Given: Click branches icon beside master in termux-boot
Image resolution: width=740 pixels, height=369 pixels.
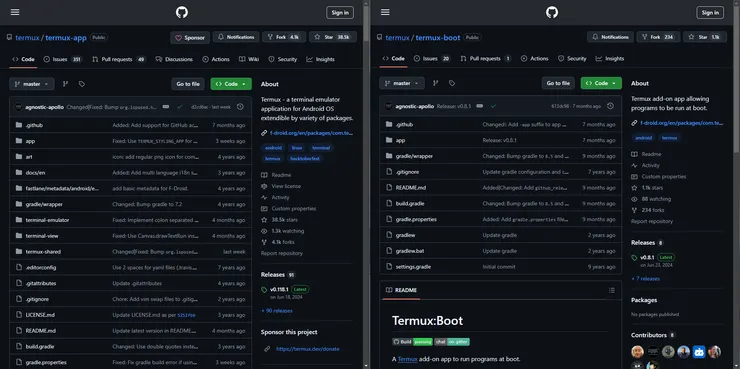Looking at the screenshot, I should [x=436, y=83].
